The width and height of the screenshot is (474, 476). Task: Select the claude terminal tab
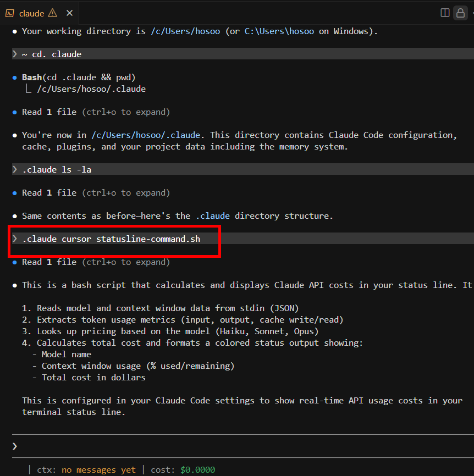point(39,13)
